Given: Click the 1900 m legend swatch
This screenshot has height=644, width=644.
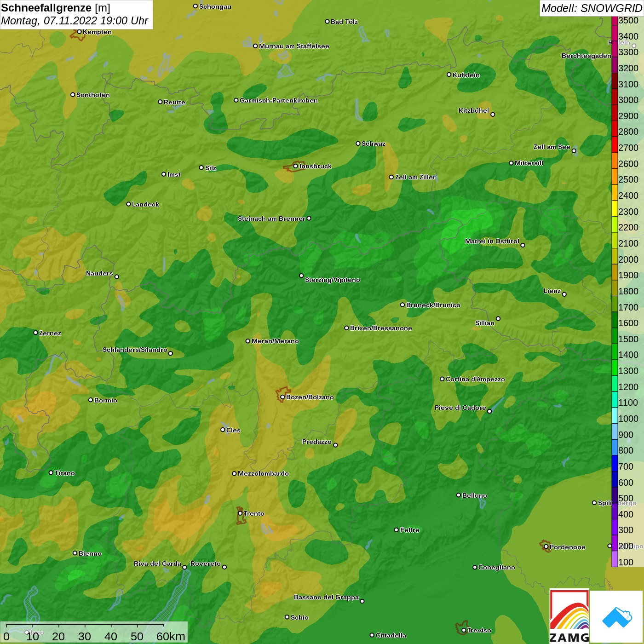Looking at the screenshot, I should pyautogui.click(x=615, y=271).
